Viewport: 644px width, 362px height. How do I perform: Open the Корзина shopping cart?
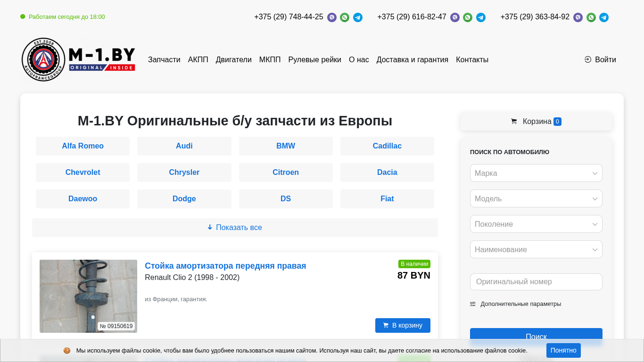536,122
